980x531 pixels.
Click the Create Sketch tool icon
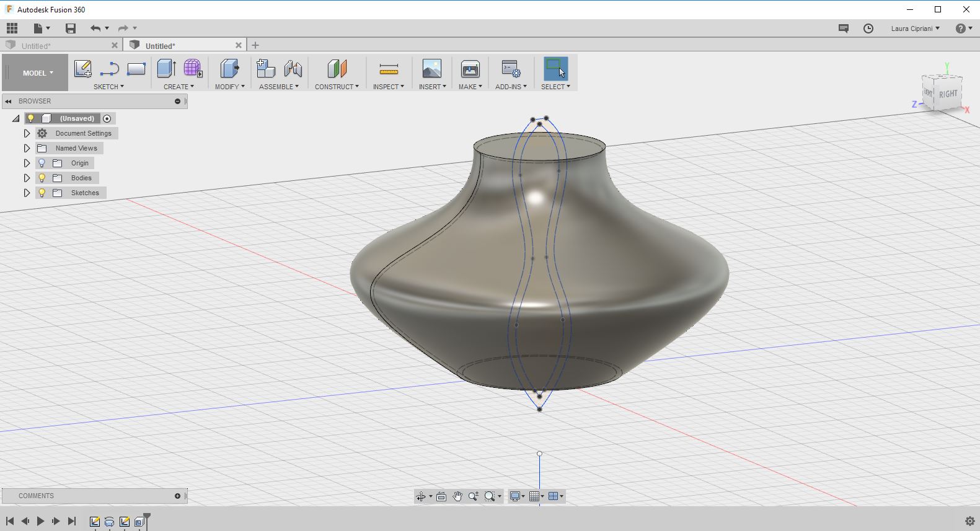point(83,69)
